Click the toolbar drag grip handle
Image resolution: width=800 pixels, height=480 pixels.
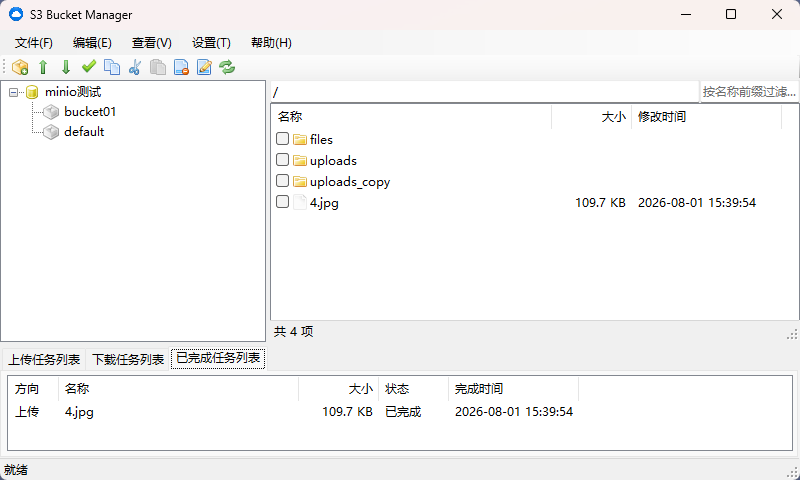coord(5,67)
